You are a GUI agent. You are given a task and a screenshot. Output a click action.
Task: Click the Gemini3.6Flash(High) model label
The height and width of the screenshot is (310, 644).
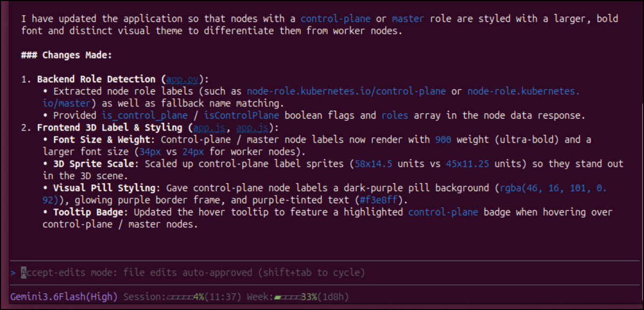pyautogui.click(x=63, y=297)
